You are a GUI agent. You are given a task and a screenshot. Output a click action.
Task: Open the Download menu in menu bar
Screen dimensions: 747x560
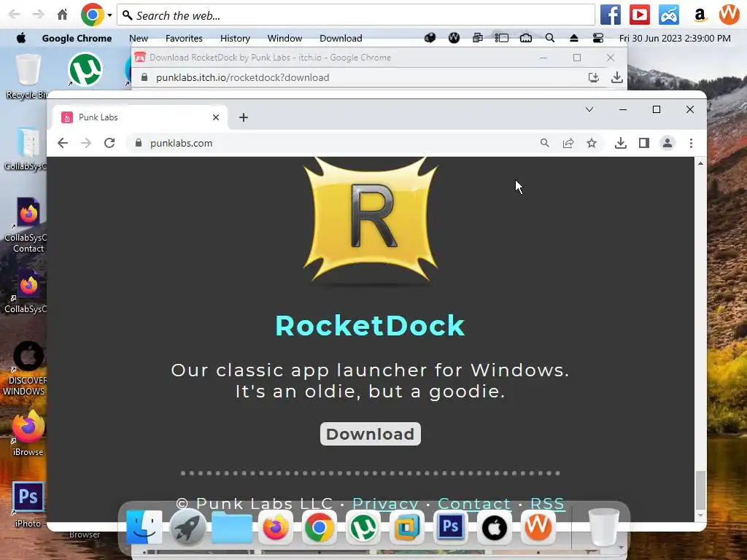pos(341,38)
